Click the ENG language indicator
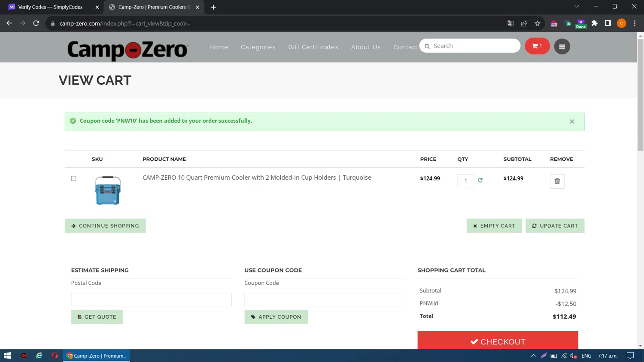Screen dimensions: 644x362 [586, 356]
